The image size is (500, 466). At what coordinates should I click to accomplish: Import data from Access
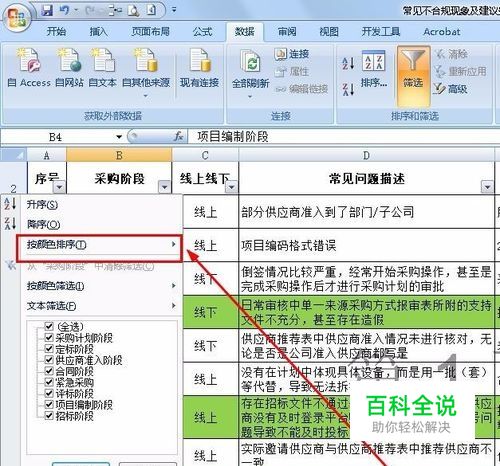(29, 68)
